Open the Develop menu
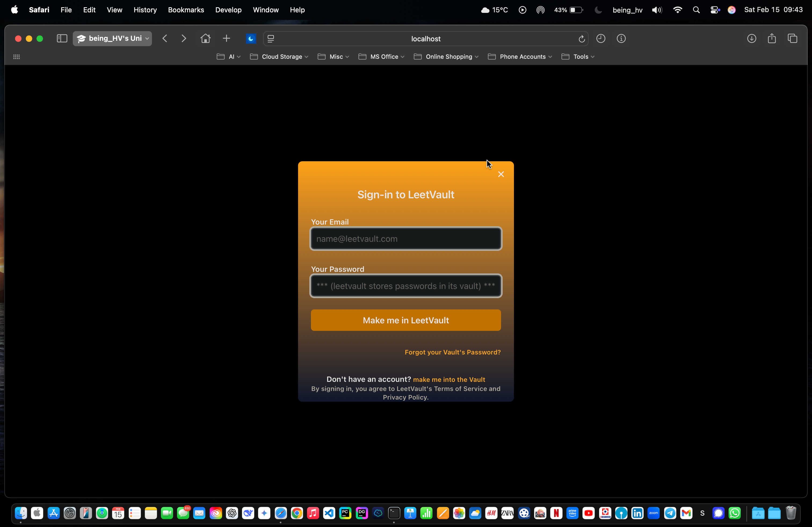The image size is (812, 527). 228,10
